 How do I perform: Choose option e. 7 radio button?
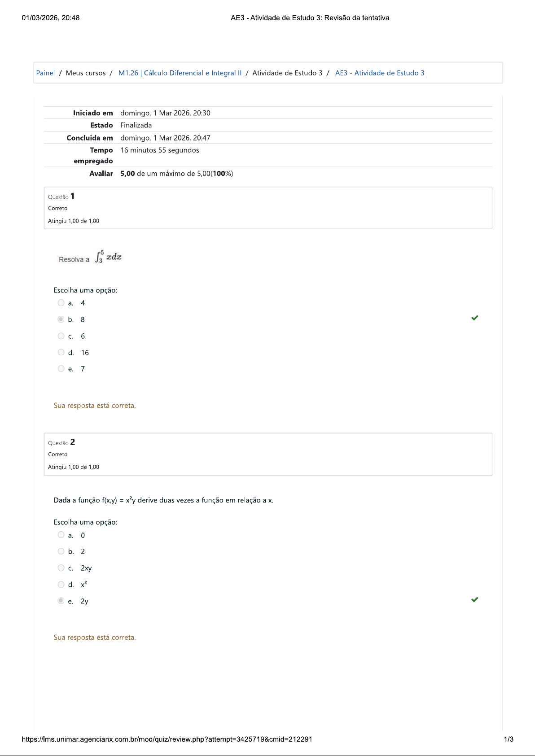click(61, 369)
